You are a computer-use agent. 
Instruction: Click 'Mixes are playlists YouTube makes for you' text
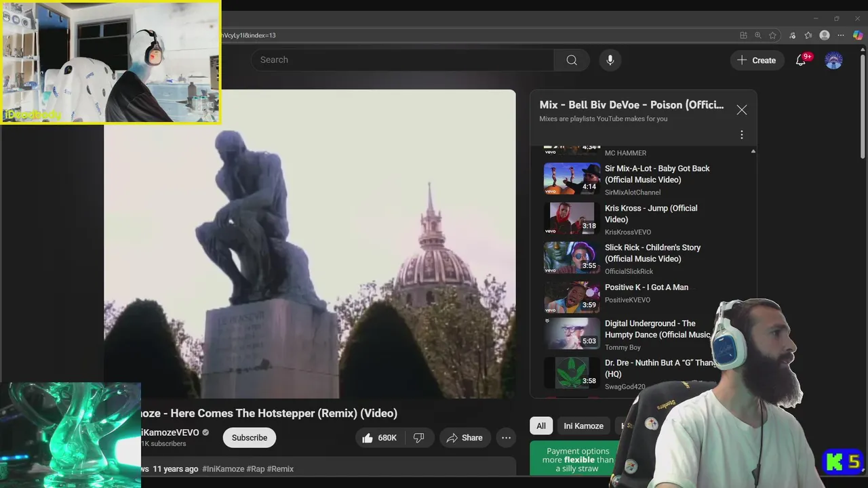click(604, 119)
